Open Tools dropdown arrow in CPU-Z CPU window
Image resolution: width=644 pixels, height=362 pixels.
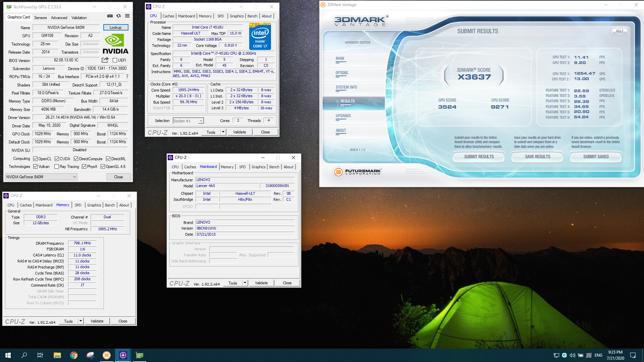point(223,132)
